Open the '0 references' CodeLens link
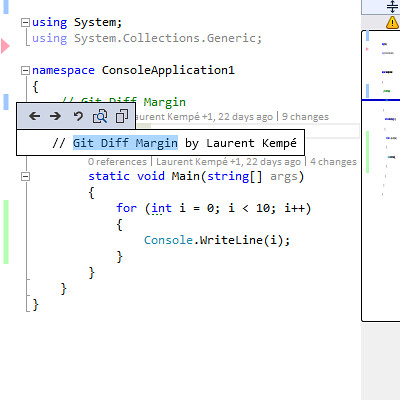This screenshot has height=400, width=400. 117,162
